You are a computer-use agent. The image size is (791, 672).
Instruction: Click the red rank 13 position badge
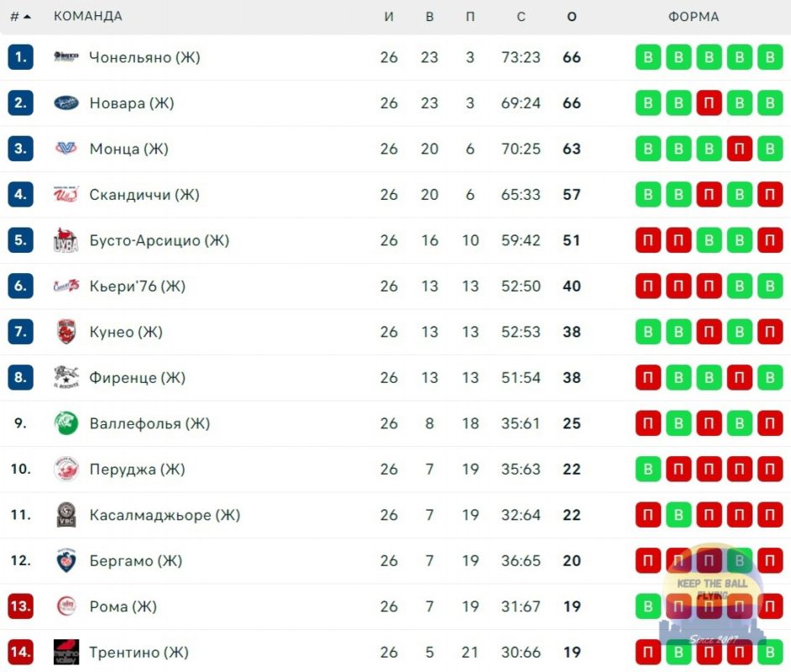pyautogui.click(x=21, y=606)
